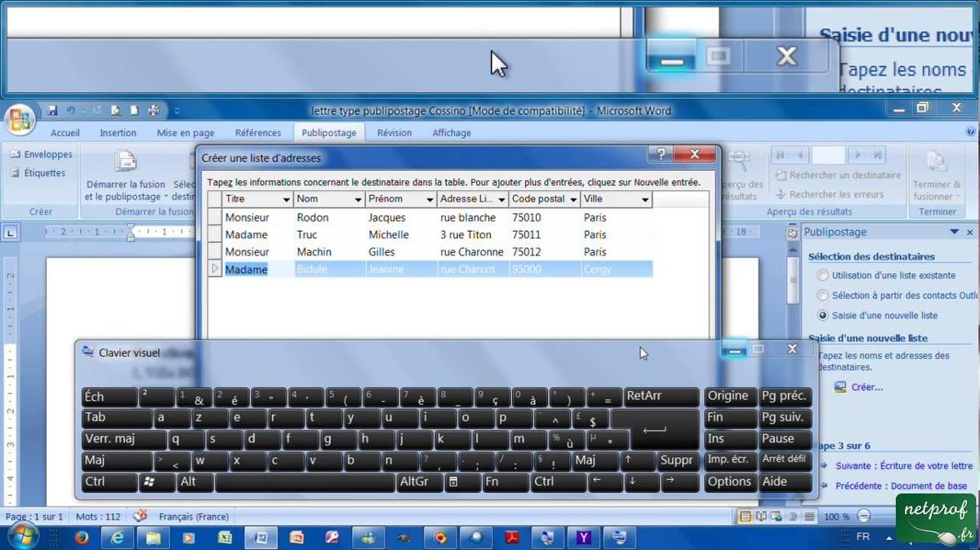Select the Bidule cell in the table
980x550 pixels.
click(329, 269)
